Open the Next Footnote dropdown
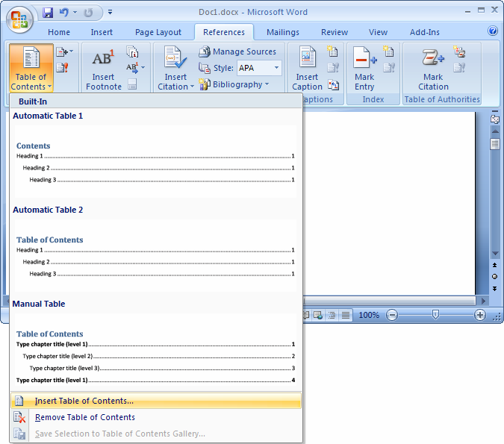Image resolution: width=504 pixels, height=444 pixels. pyautogui.click(x=143, y=67)
